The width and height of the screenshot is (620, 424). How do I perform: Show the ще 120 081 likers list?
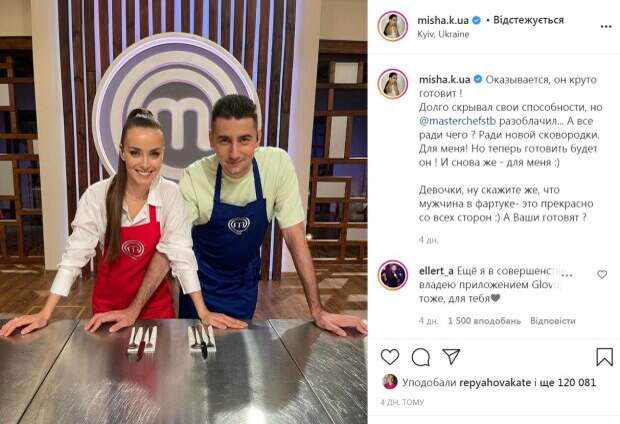point(568,382)
